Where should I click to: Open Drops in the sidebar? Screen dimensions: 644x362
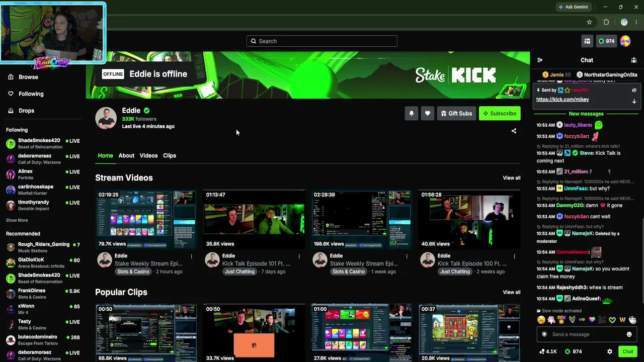pos(26,111)
